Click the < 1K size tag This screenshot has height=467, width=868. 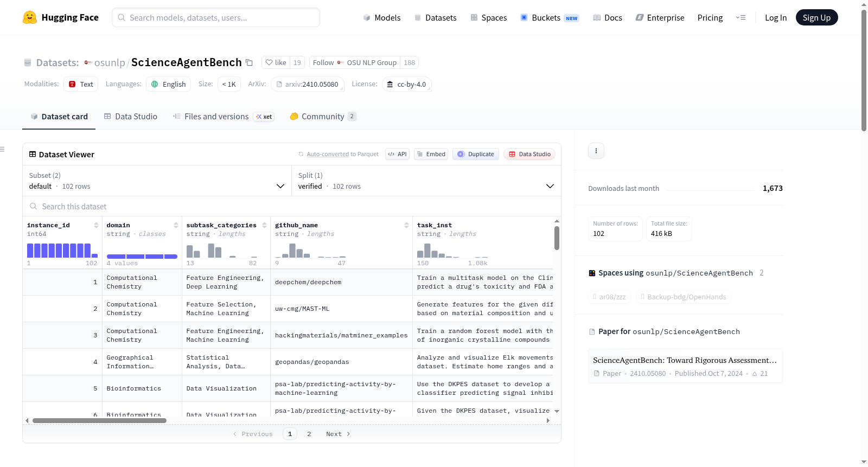tap(229, 84)
